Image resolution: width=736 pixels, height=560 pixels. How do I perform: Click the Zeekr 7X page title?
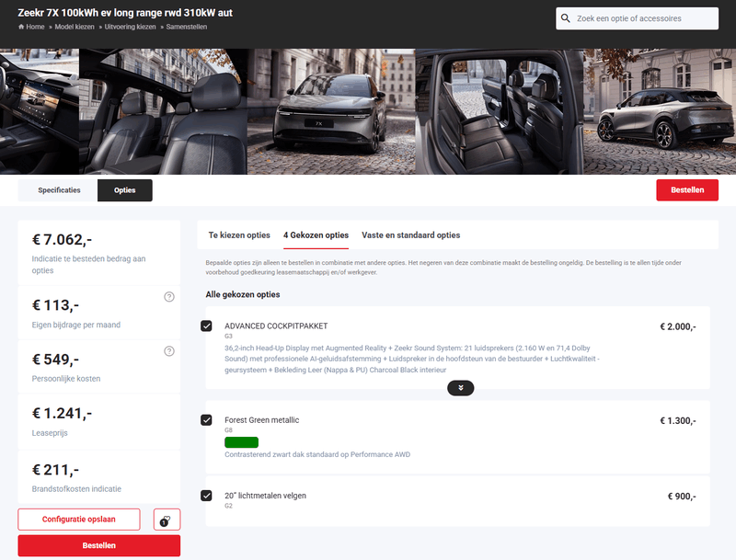click(x=125, y=13)
